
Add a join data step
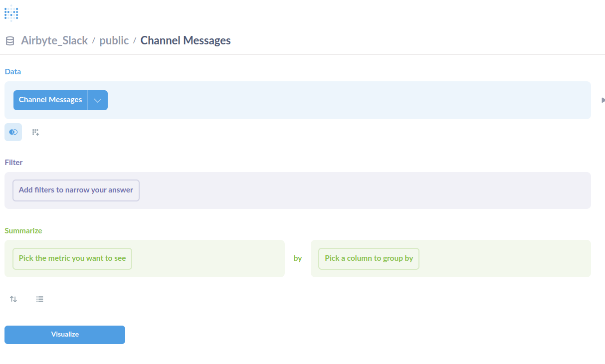click(x=13, y=132)
